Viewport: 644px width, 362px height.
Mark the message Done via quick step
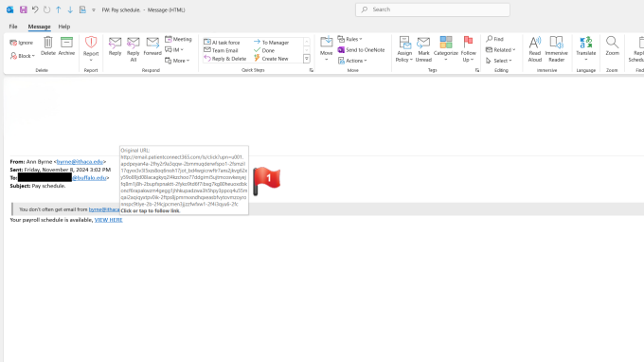[x=264, y=50]
